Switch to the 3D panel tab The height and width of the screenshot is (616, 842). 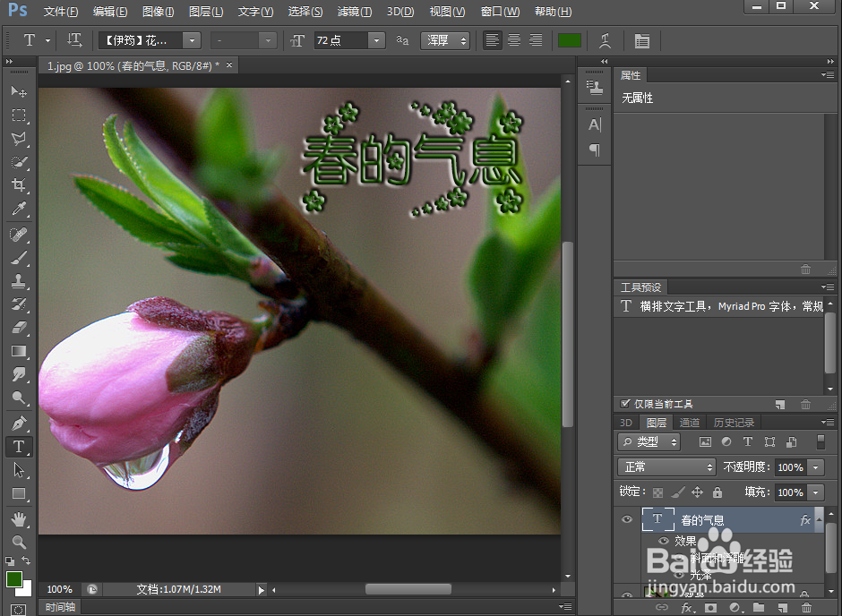626,423
